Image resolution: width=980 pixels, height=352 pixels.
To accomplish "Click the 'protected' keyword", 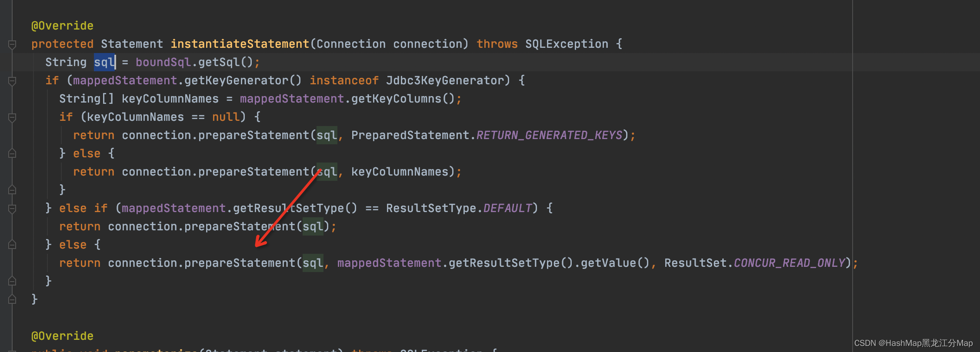I will pyautogui.click(x=62, y=44).
